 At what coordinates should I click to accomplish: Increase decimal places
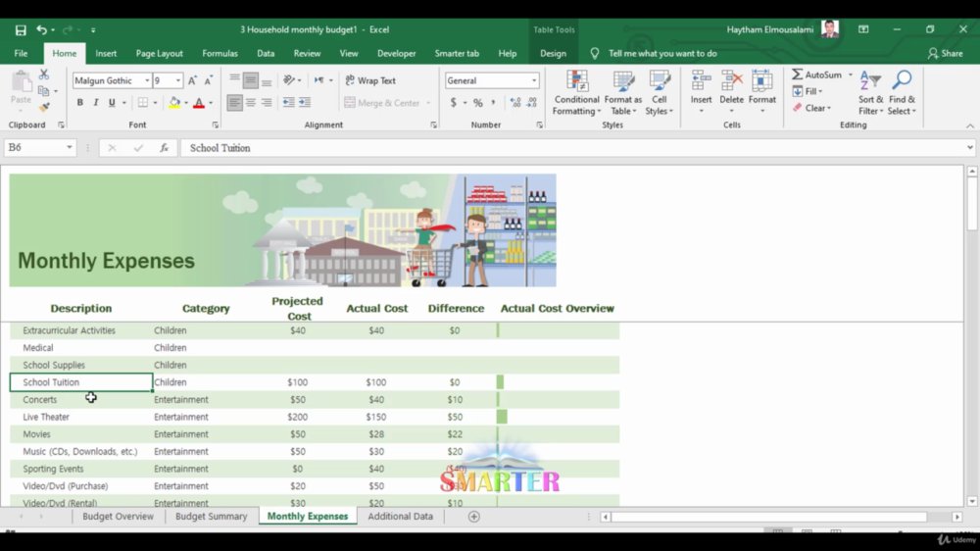coord(515,103)
